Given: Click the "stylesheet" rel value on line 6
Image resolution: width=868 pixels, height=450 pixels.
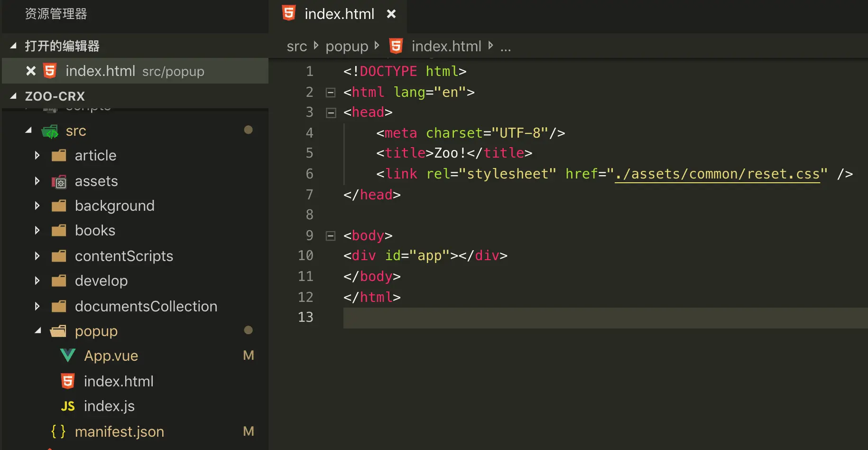Looking at the screenshot, I should 508,174.
